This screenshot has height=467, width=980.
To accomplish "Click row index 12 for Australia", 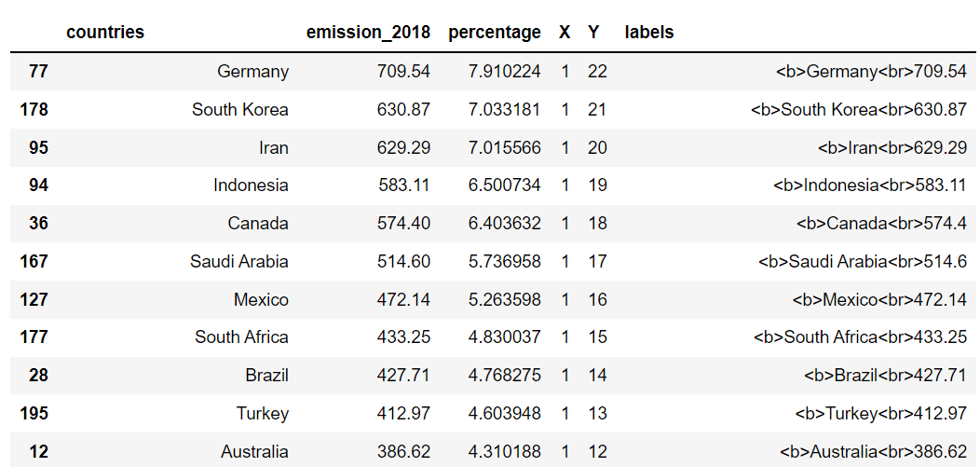I will tap(38, 451).
